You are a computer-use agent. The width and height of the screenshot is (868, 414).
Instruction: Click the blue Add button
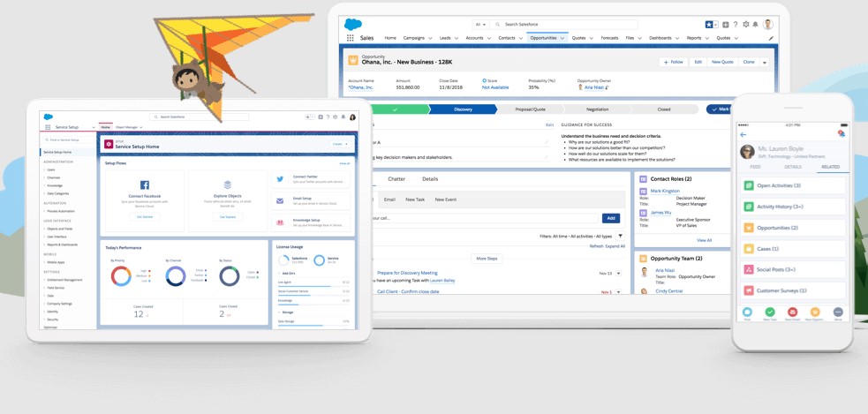tap(610, 218)
